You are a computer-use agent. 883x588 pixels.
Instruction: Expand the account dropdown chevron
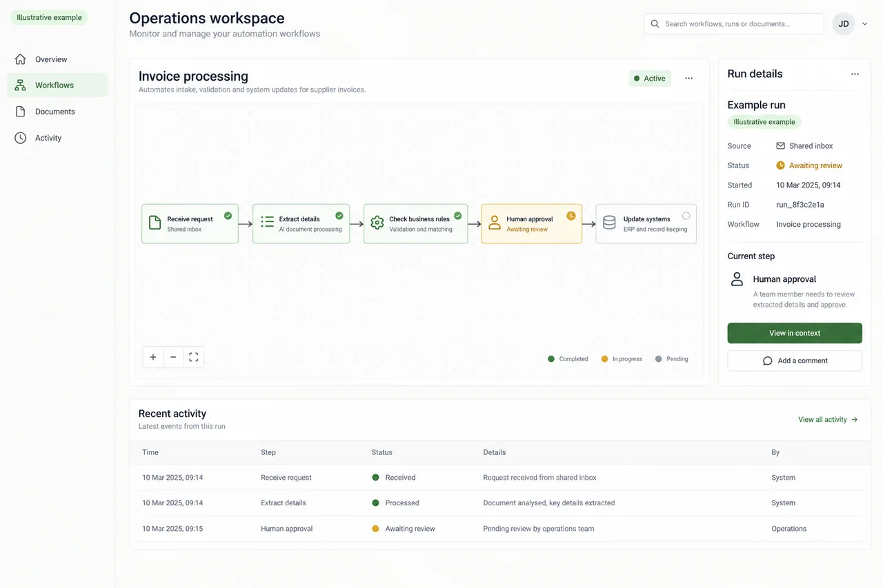pyautogui.click(x=865, y=23)
